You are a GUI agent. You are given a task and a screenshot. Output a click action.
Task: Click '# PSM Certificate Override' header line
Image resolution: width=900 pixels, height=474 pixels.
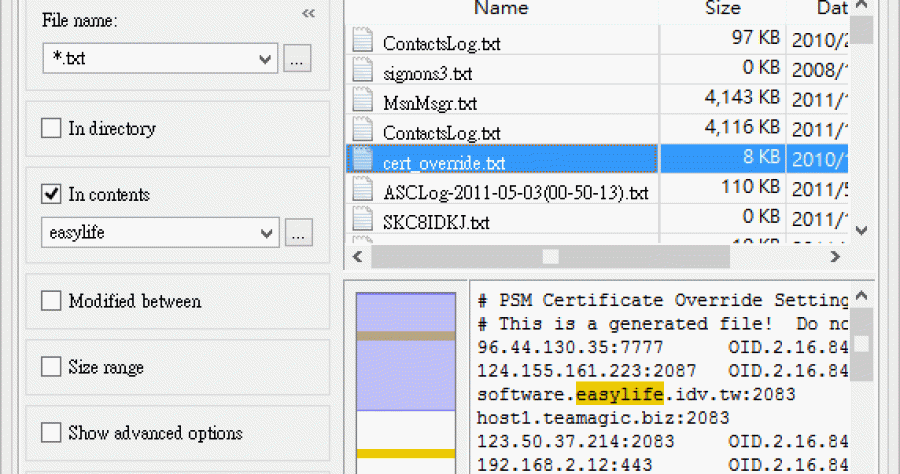click(x=663, y=300)
